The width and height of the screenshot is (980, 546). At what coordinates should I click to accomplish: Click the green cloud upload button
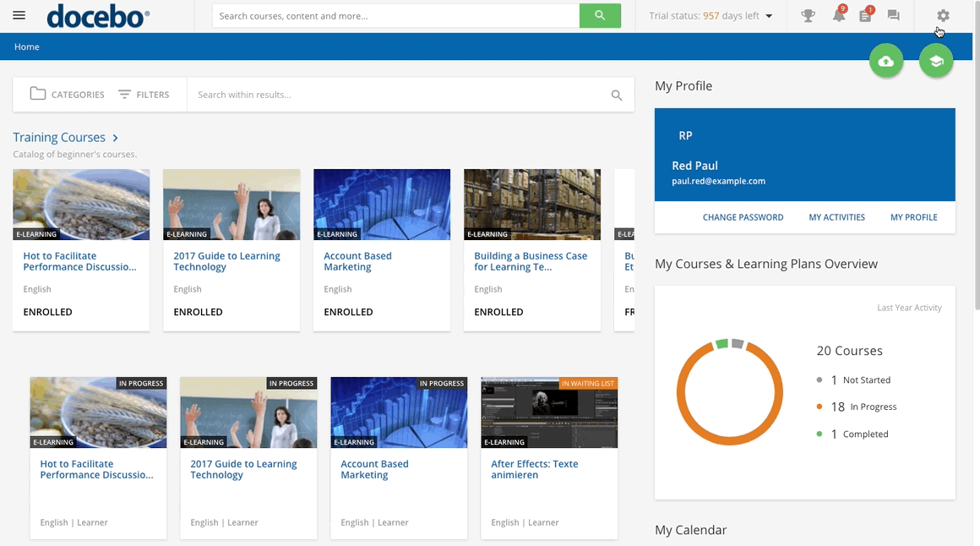[x=885, y=60]
